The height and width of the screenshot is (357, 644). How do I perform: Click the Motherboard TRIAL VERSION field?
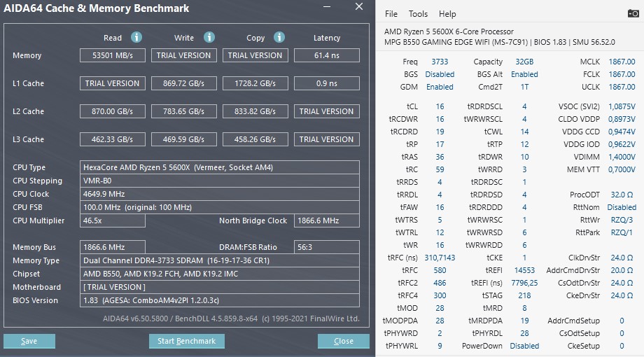[220, 287]
